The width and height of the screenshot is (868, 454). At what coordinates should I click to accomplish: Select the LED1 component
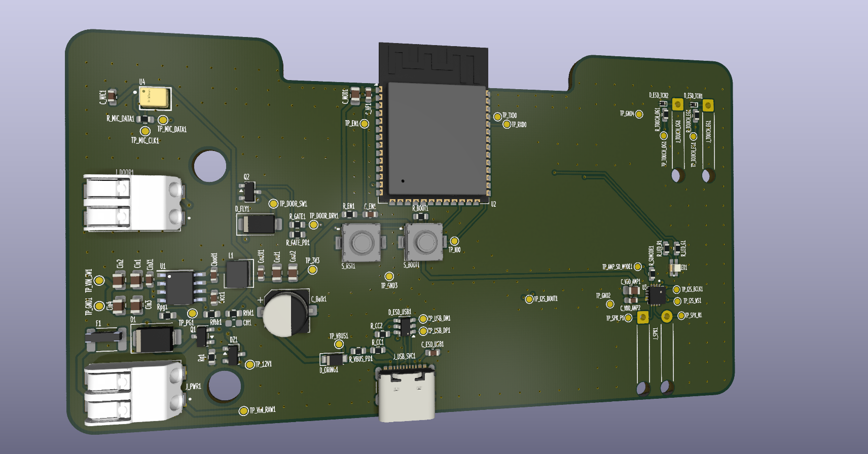pyautogui.click(x=674, y=268)
